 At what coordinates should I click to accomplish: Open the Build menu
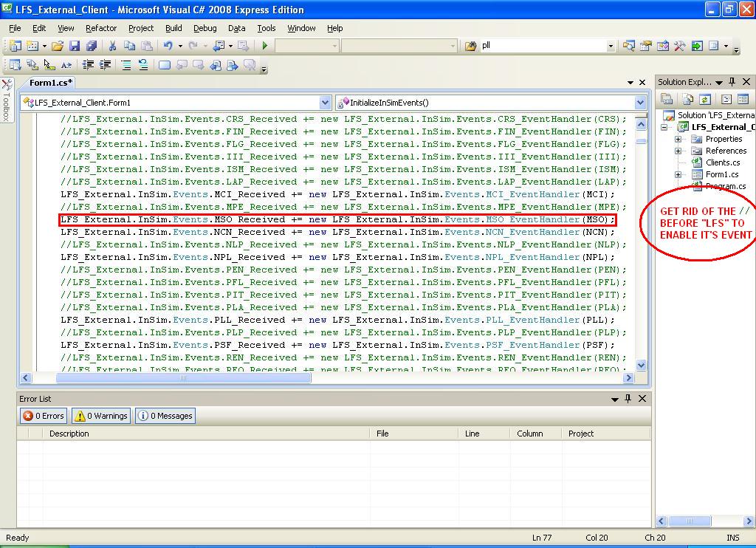tap(173, 28)
